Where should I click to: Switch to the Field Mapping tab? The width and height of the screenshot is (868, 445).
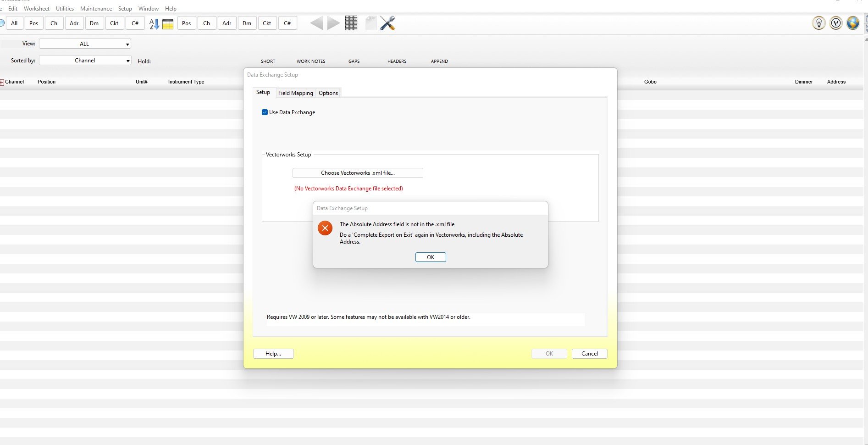[x=295, y=93]
